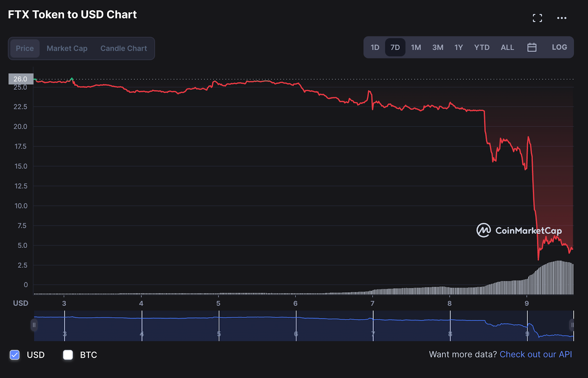Uncheck the USD currency checkbox
Screen dimensions: 588x378
click(15, 355)
